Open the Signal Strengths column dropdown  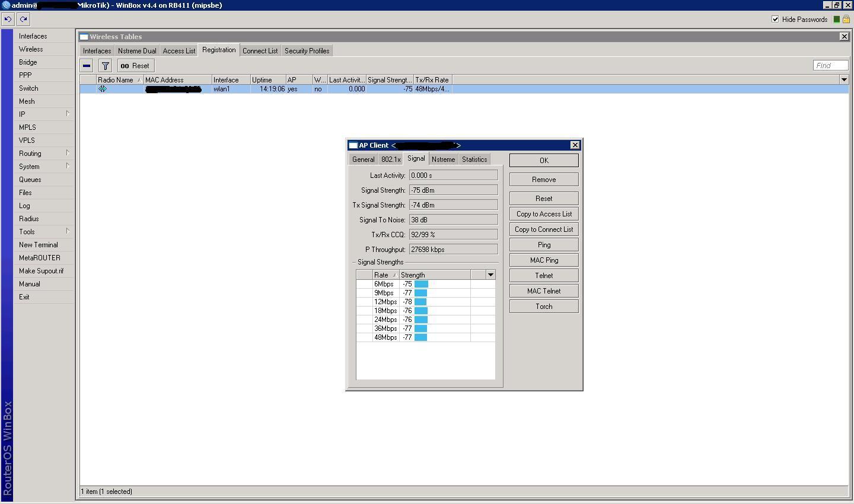tap(490, 275)
